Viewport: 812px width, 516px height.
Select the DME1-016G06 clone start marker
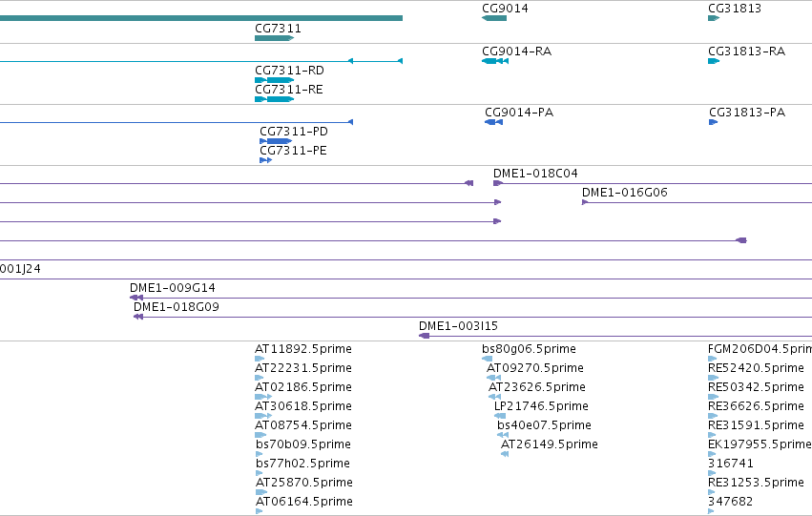(585, 202)
